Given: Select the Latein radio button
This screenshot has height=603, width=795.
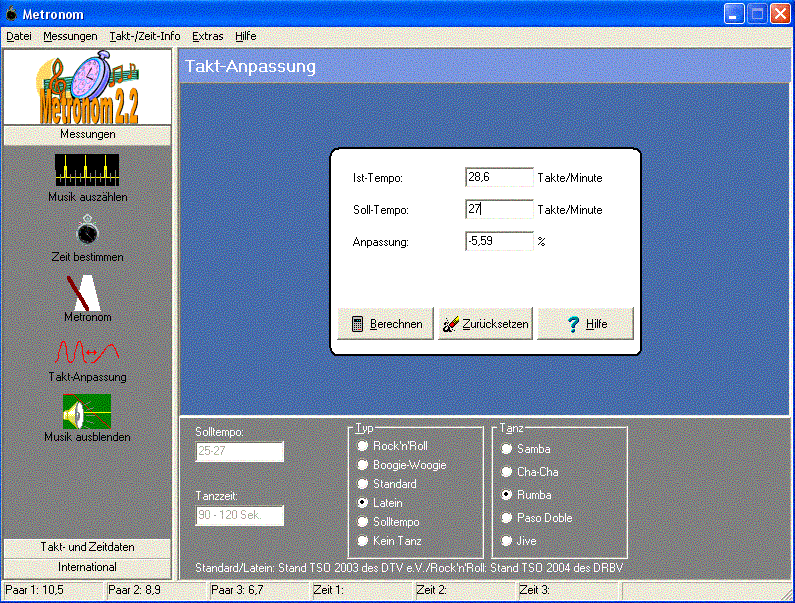Looking at the screenshot, I should (x=363, y=503).
